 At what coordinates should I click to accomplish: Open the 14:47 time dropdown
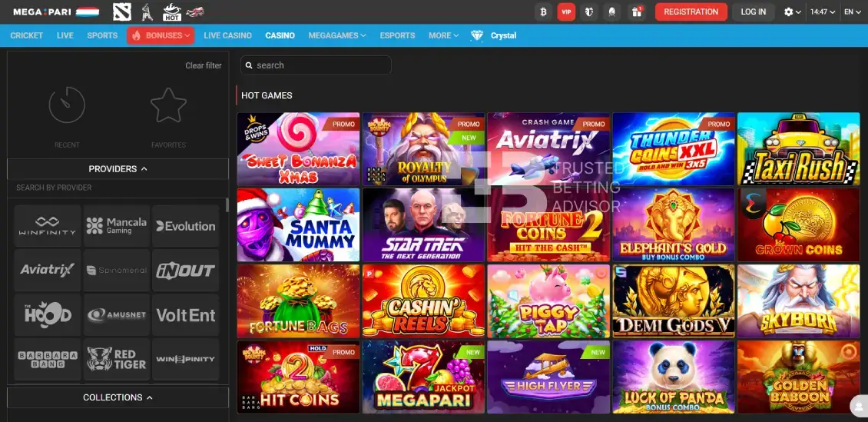(823, 12)
